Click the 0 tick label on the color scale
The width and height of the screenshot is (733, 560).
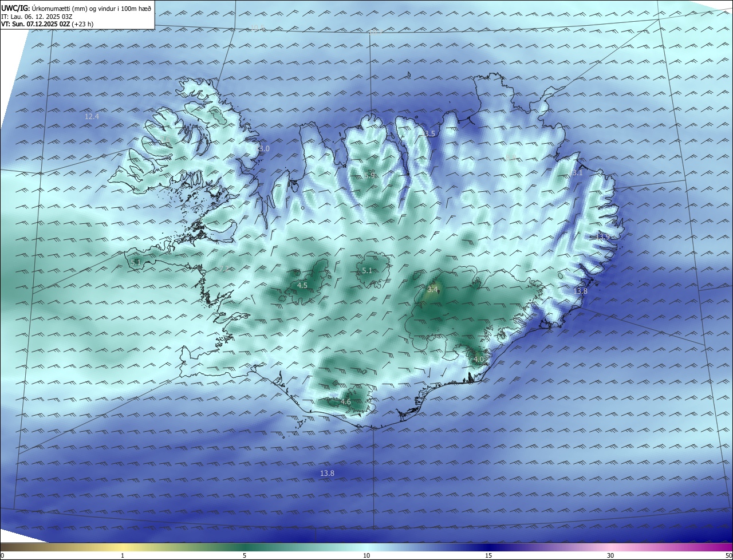tap(2, 555)
